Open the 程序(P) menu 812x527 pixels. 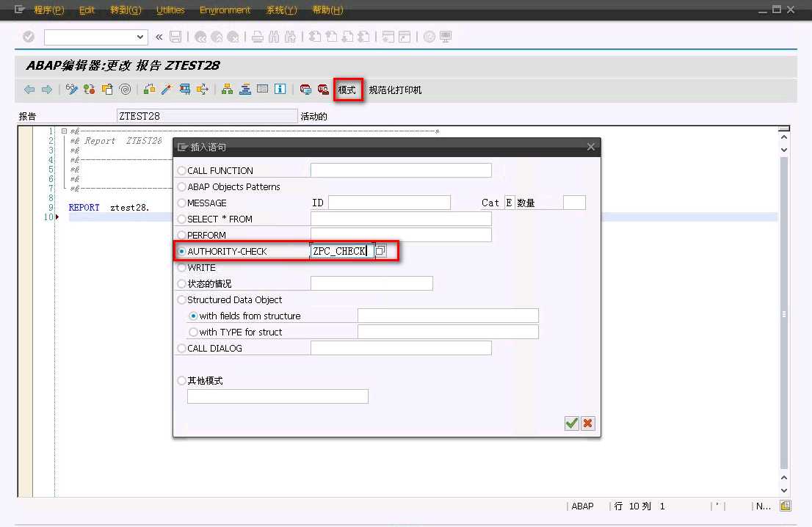48,10
